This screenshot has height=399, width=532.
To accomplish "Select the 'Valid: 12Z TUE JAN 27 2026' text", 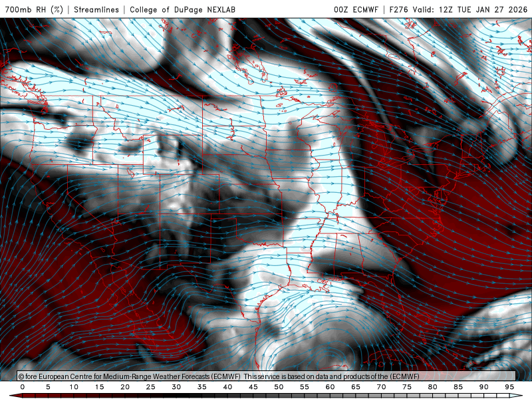I will [x=470, y=9].
